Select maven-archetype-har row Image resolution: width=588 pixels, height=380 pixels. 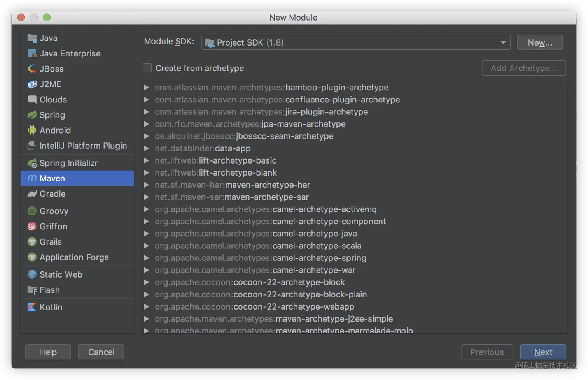[x=354, y=185]
